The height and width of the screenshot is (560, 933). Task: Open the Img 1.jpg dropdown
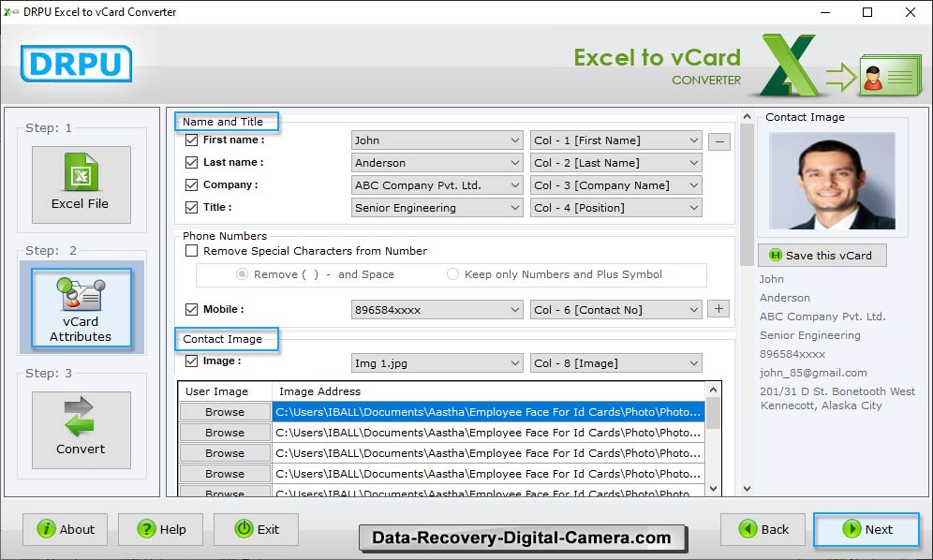point(437,363)
